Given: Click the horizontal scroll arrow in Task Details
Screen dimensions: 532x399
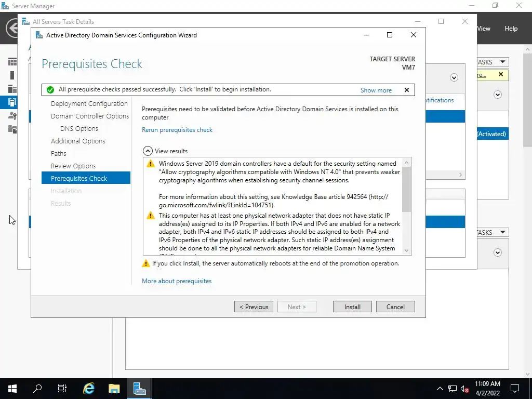Looking at the screenshot, I should pos(460,175).
